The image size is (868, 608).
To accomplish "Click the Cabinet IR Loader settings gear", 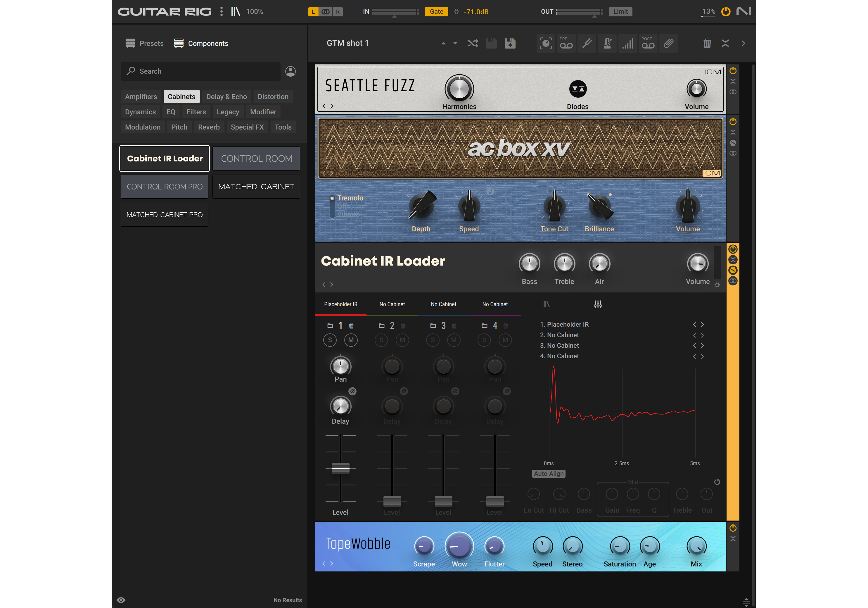I will pos(717,285).
